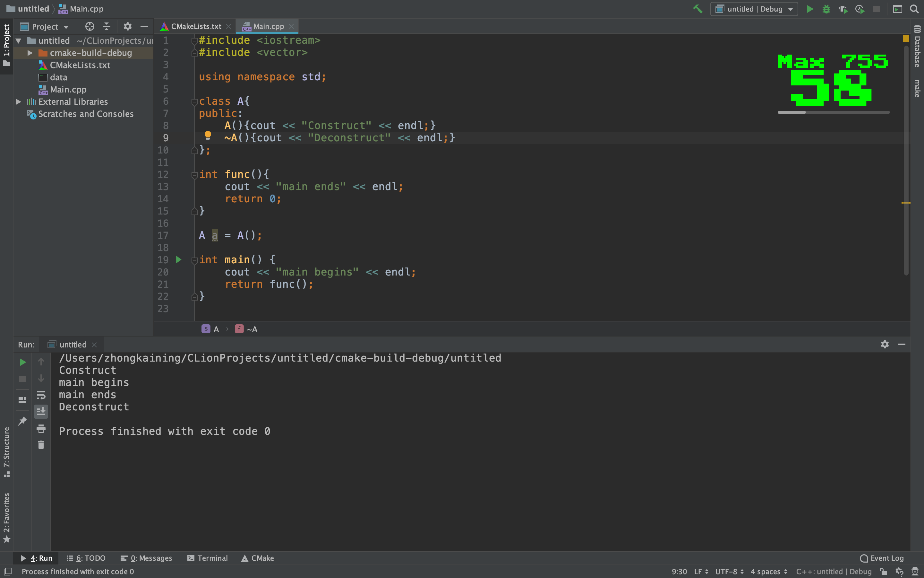Click the Build hammer icon
The height and width of the screenshot is (578, 924).
(x=697, y=9)
